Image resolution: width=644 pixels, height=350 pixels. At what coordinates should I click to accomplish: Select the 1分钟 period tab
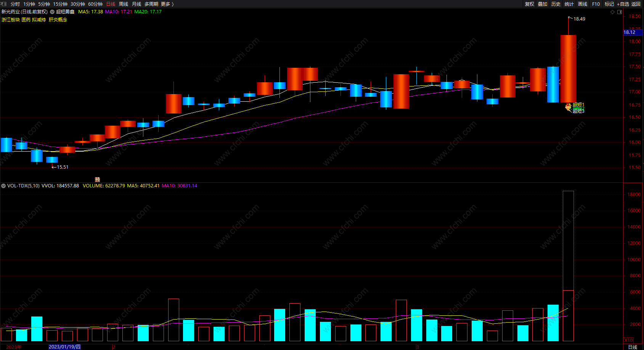point(29,4)
